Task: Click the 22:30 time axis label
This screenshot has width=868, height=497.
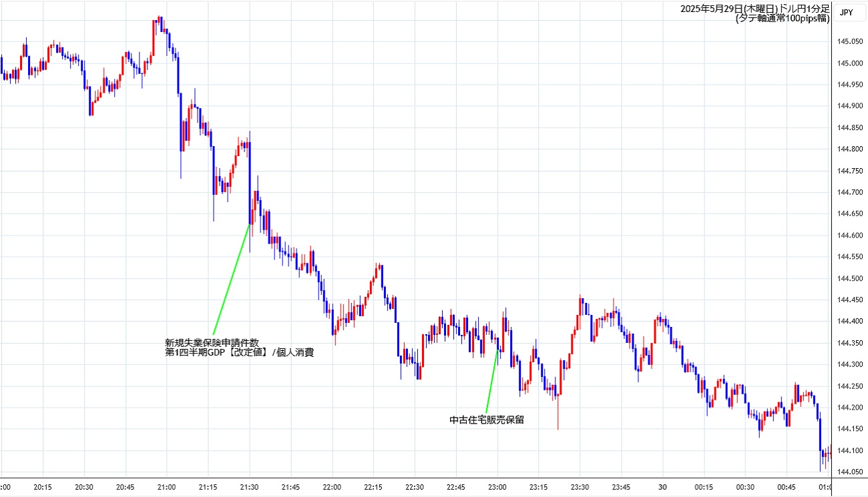Action: click(415, 487)
